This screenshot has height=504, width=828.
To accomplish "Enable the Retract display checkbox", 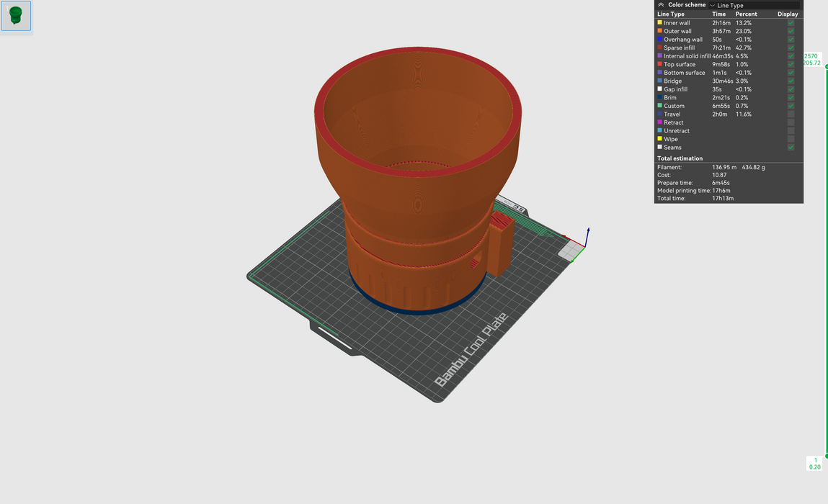I will coord(791,122).
